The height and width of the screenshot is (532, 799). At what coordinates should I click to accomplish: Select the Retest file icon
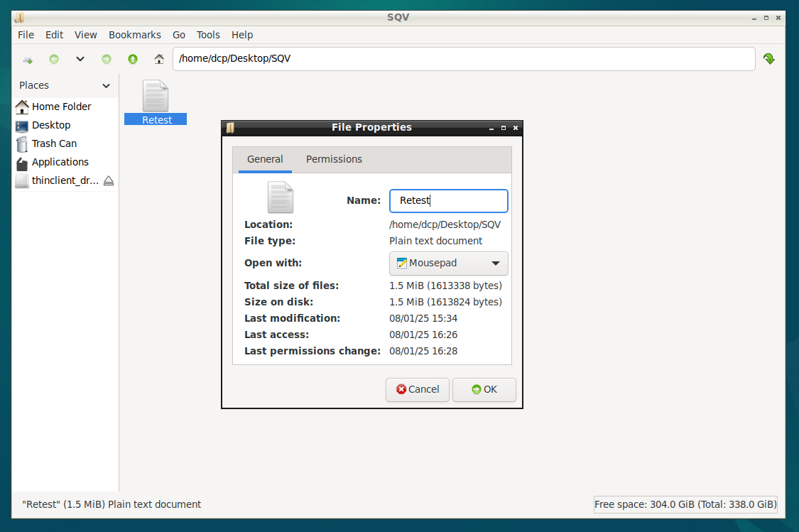click(156, 97)
